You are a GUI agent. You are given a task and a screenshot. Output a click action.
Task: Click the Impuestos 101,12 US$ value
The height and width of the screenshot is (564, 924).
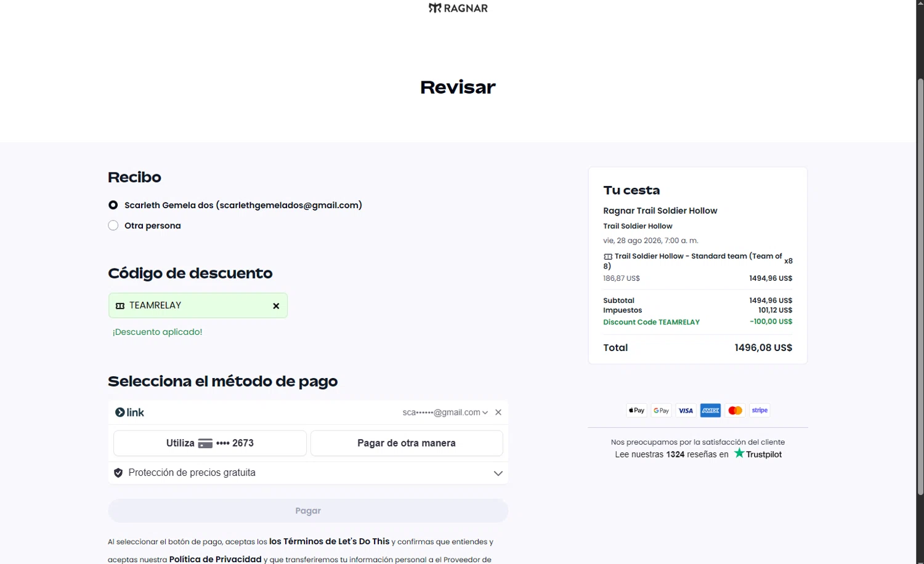pyautogui.click(x=775, y=310)
